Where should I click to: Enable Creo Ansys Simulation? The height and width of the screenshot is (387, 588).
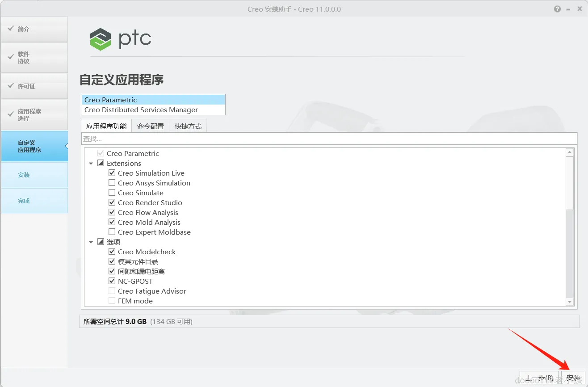click(x=112, y=183)
